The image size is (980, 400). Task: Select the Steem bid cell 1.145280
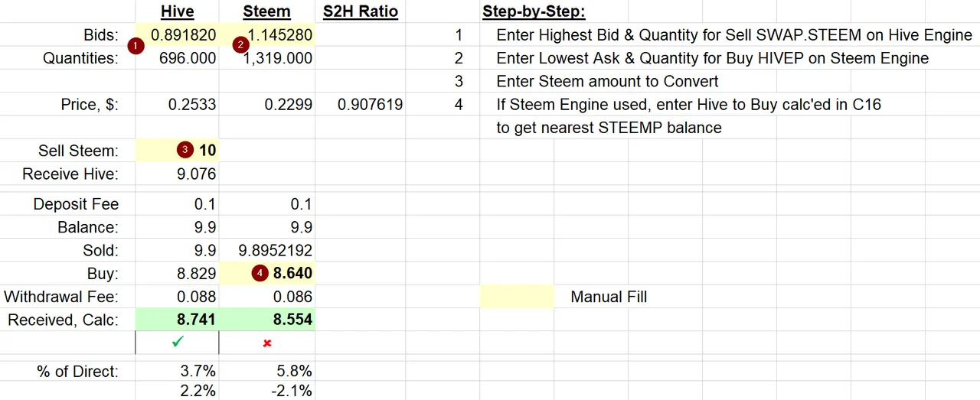click(267, 35)
